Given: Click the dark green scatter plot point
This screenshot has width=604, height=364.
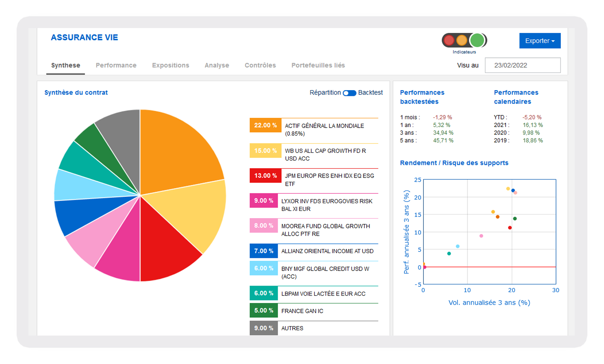Looking at the screenshot, I should [x=515, y=219].
